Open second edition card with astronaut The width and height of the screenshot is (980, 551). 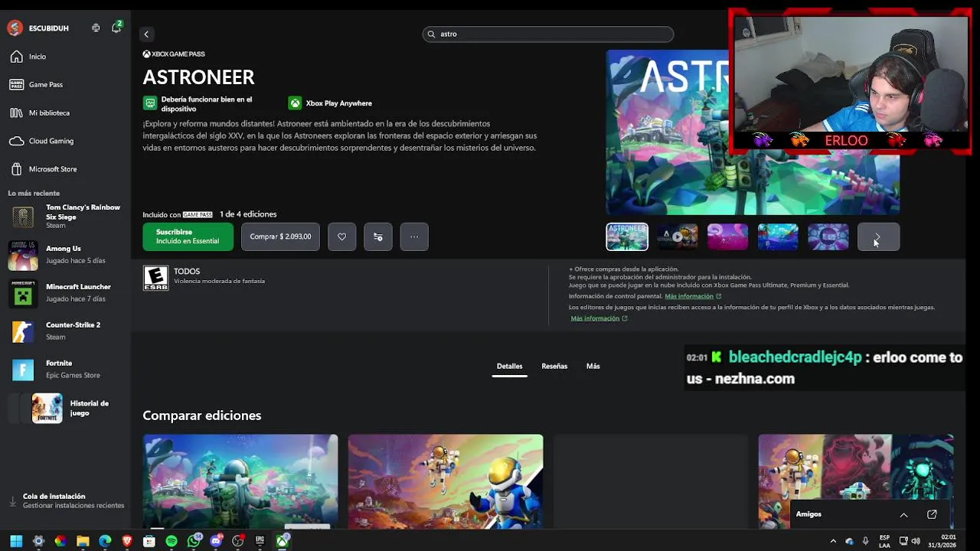pyautogui.click(x=446, y=481)
